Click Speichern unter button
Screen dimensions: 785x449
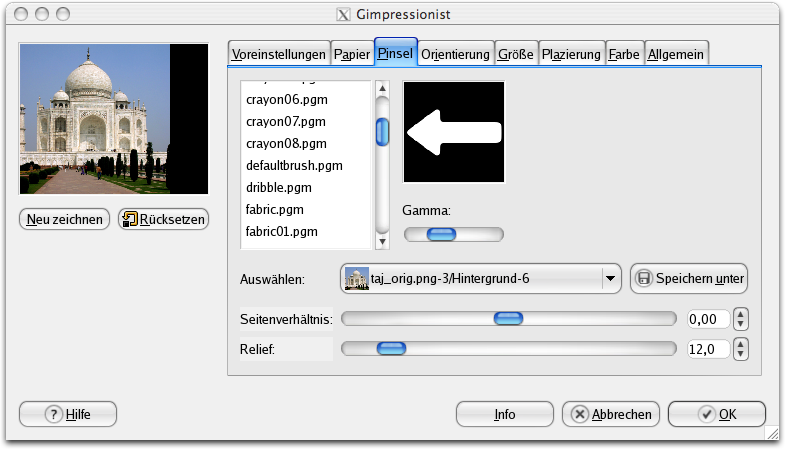[689, 278]
